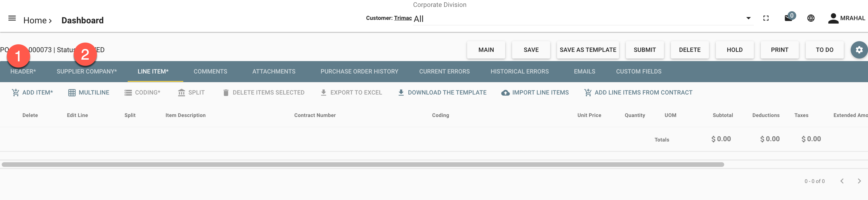Expand the Customer dropdown arrow

748,18
